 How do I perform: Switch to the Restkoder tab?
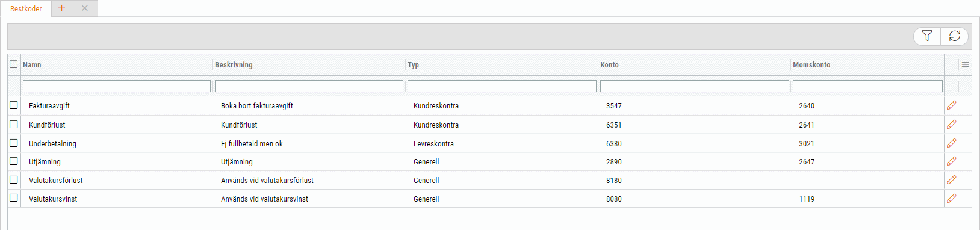coord(26,8)
